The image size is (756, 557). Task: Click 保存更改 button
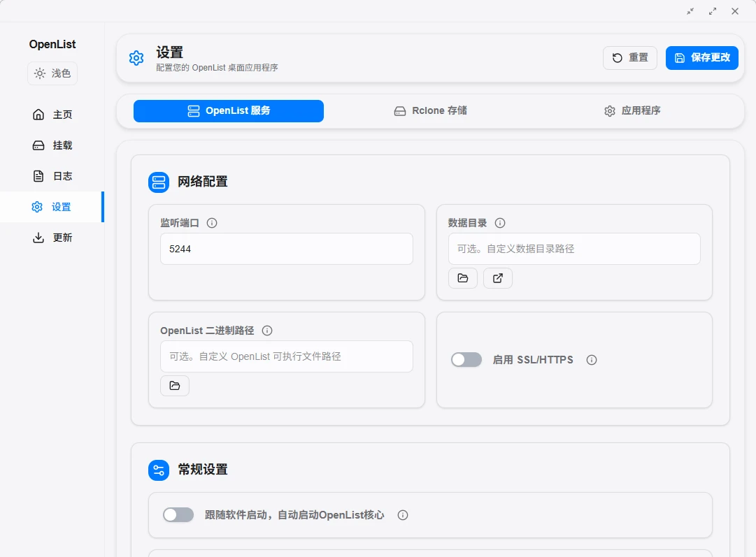(702, 58)
